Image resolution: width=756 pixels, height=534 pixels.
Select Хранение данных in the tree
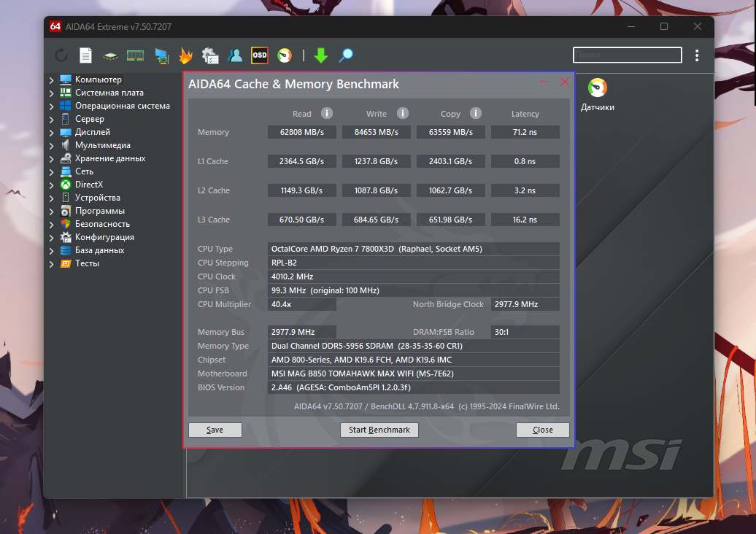pyautogui.click(x=110, y=158)
